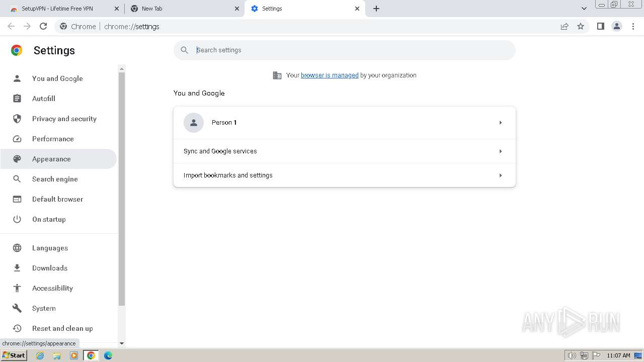
Task: Open the tab search dropdown chevron
Action: click(x=584, y=9)
